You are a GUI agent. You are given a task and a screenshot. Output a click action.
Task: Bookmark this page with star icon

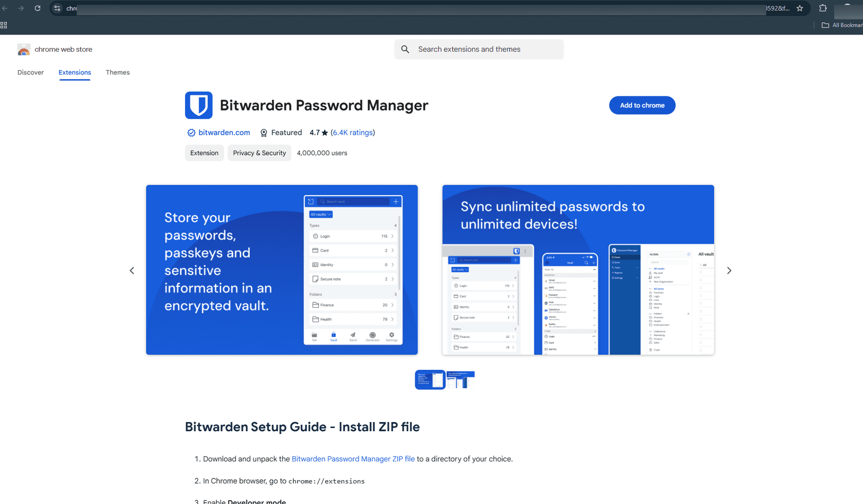(800, 8)
